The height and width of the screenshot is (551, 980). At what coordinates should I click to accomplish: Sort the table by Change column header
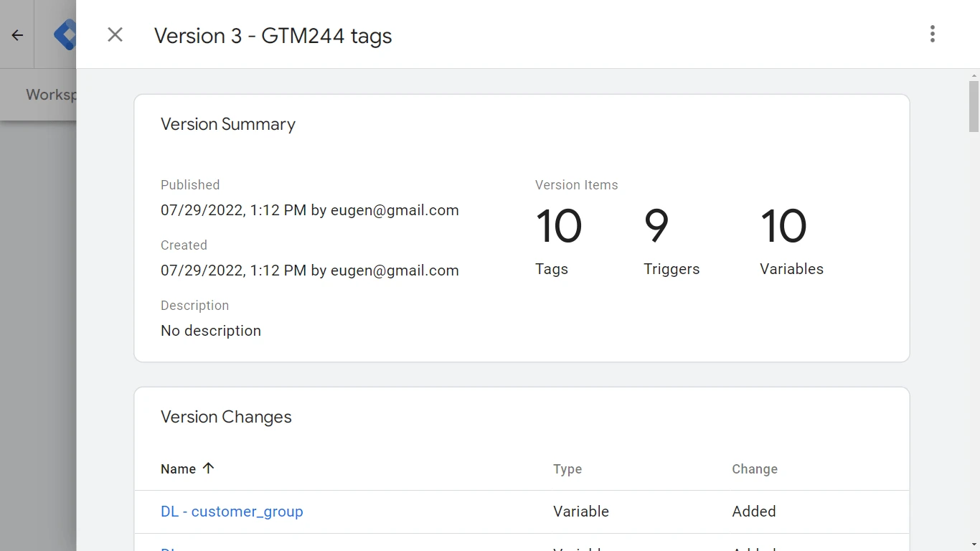point(754,469)
